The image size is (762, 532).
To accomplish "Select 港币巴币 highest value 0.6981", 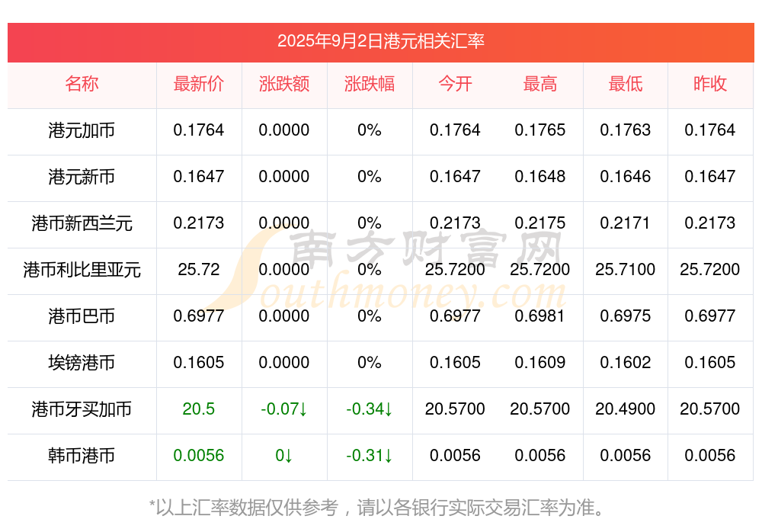I will tap(540, 316).
